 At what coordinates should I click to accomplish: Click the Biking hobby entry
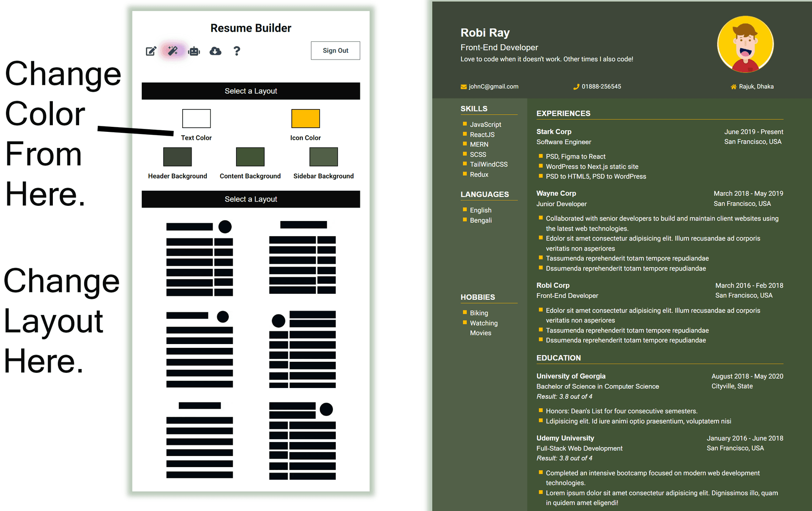pos(479,313)
